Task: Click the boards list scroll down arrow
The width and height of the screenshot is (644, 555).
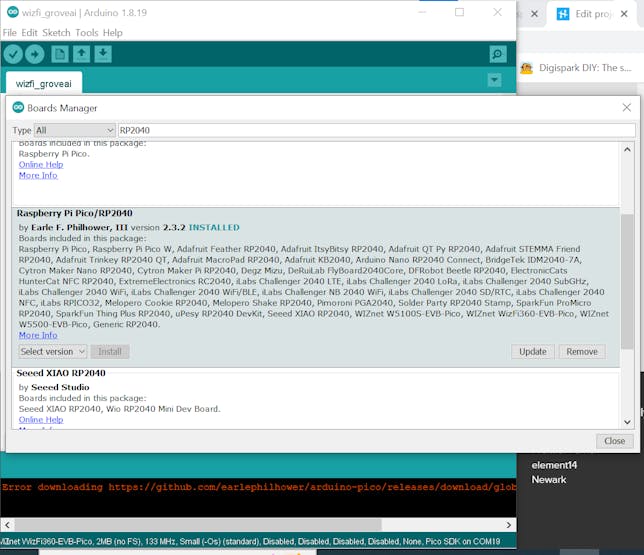Action: click(627, 422)
